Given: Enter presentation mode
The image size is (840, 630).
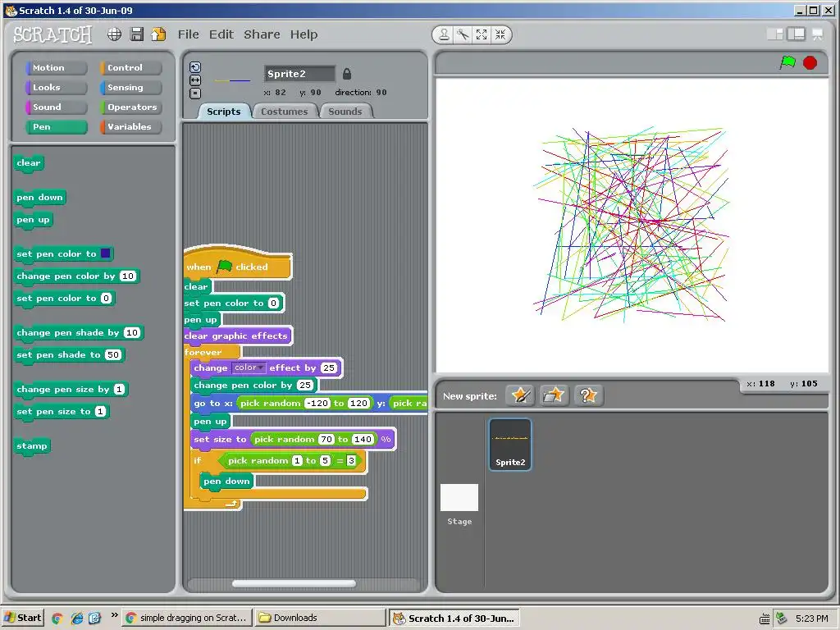Looking at the screenshot, I should [x=818, y=34].
